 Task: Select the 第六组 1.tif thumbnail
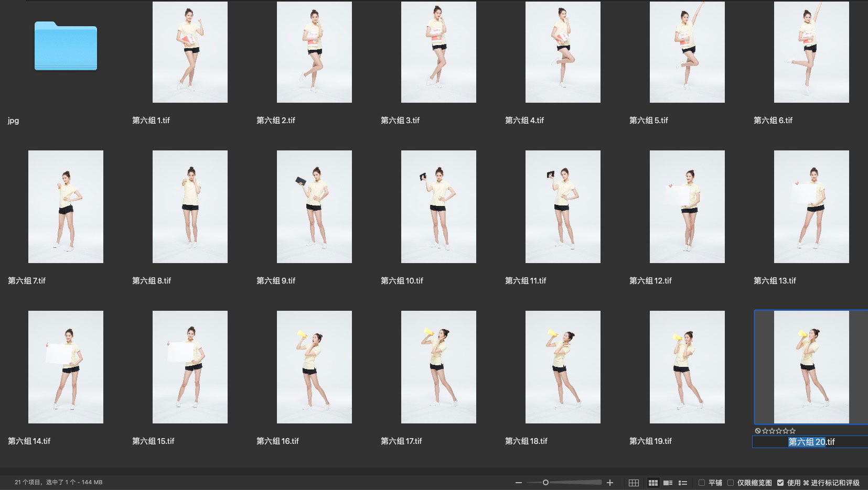click(190, 52)
